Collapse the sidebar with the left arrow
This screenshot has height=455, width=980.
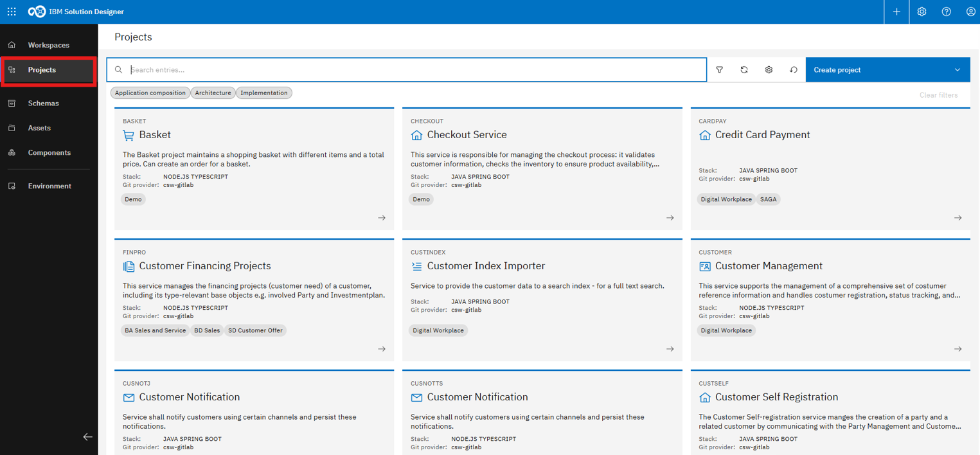87,437
